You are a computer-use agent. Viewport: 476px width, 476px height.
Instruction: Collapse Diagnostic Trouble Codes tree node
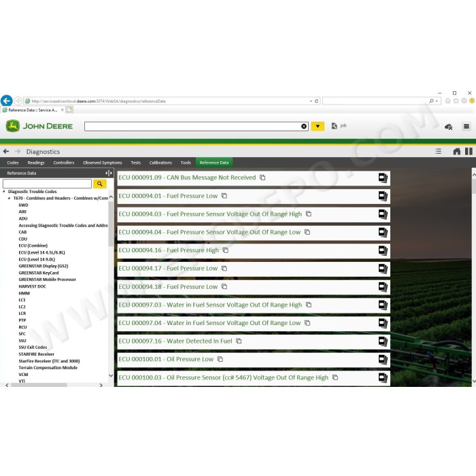pos(4,192)
